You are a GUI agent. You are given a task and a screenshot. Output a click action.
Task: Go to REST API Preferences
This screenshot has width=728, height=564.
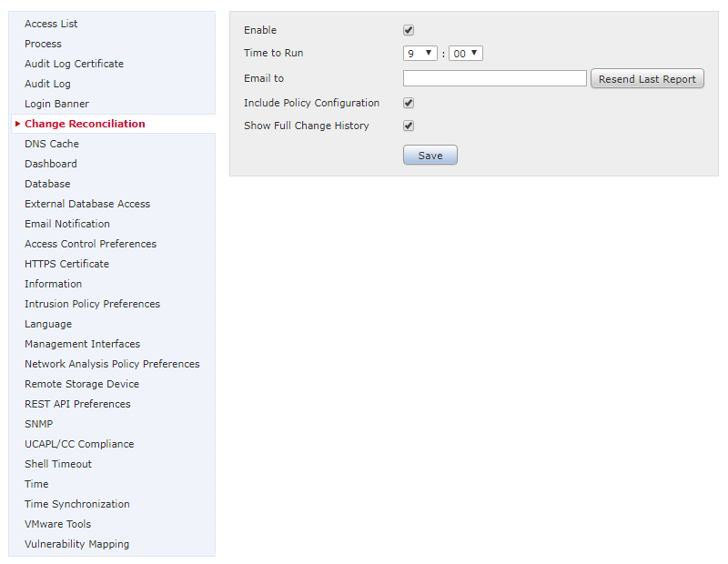(x=77, y=403)
